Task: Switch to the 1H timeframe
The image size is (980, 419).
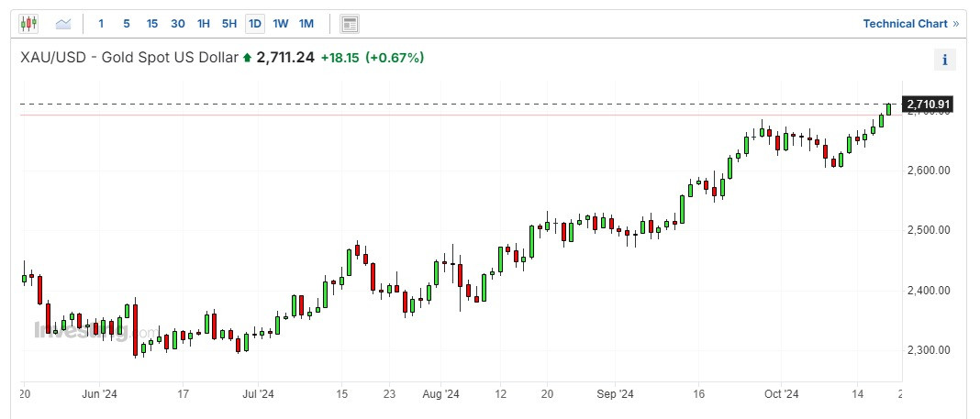Action: (x=203, y=25)
